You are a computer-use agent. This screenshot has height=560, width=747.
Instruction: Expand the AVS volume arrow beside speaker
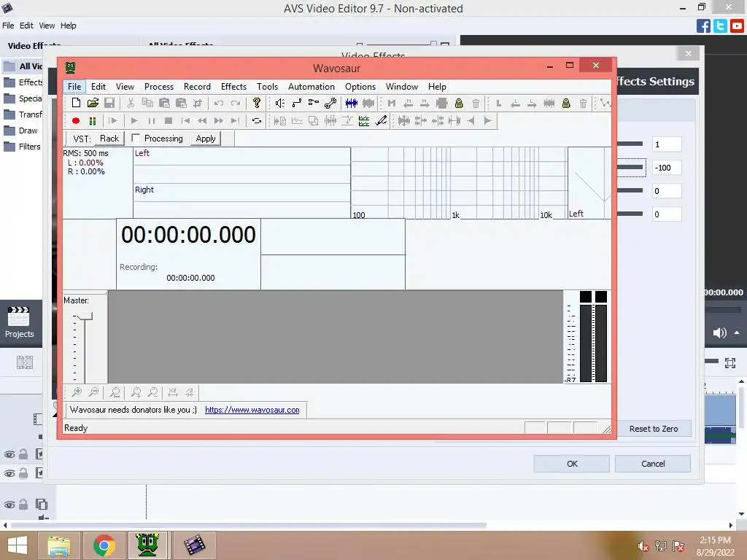(737, 332)
